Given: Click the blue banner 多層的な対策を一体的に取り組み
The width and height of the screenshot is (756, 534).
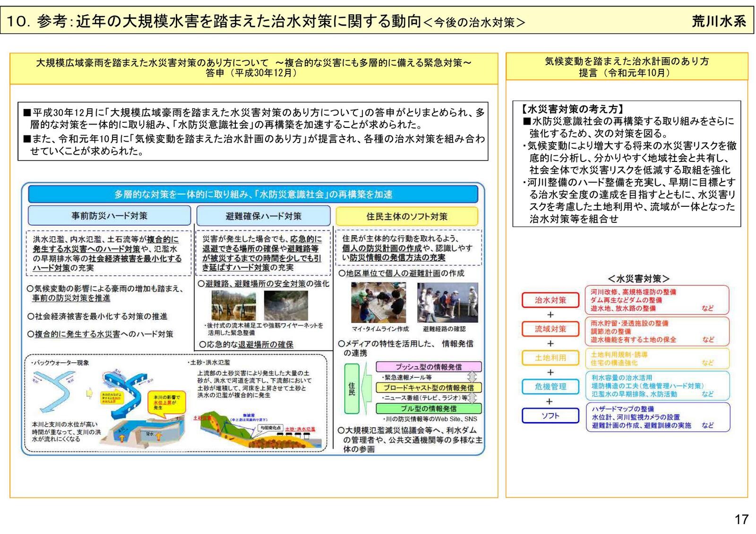Looking at the screenshot, I should pyautogui.click(x=253, y=194).
